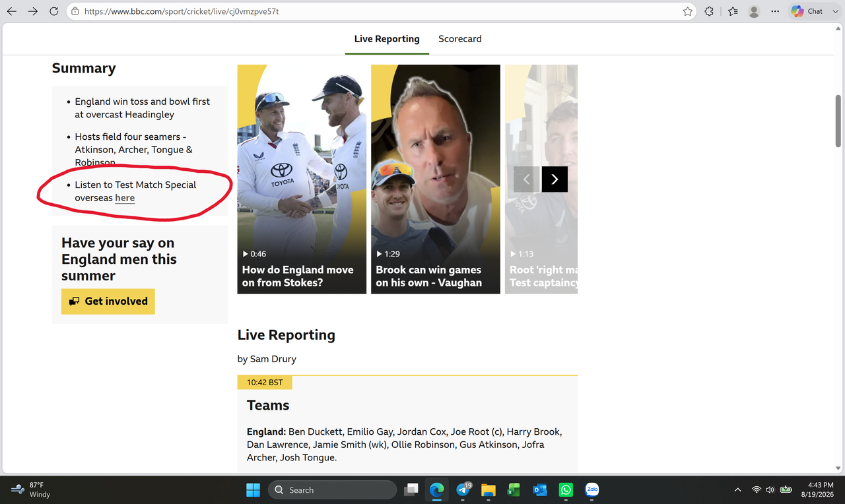Click the 10:42 BST timestamp
The height and width of the screenshot is (504, 845).
(265, 383)
